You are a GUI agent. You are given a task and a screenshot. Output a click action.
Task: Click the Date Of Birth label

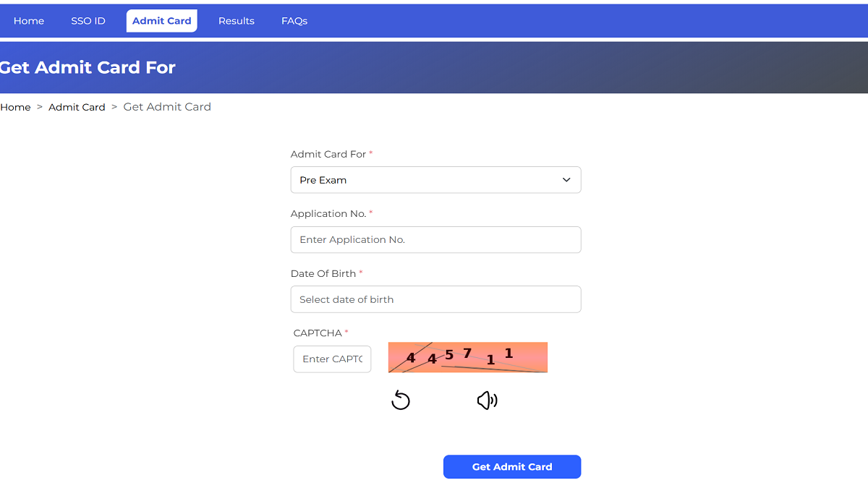pos(326,273)
